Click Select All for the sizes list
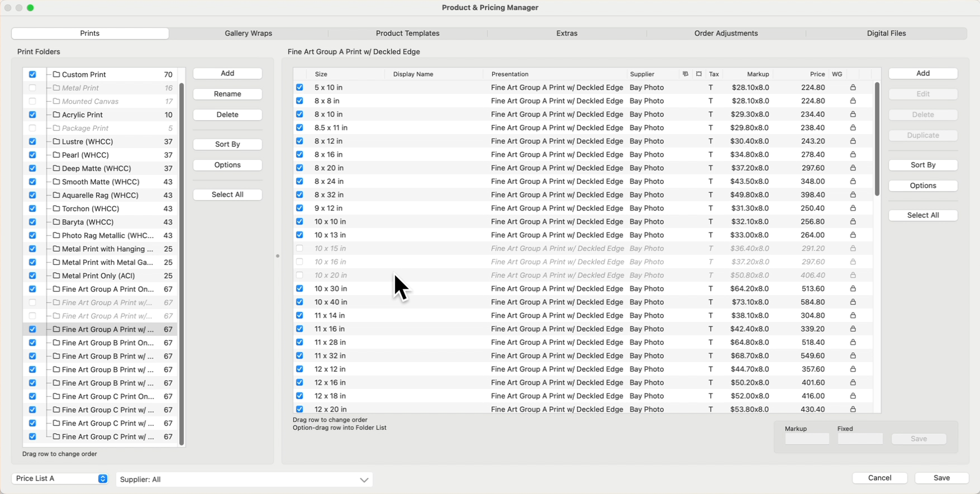The image size is (980, 494). [922, 215]
